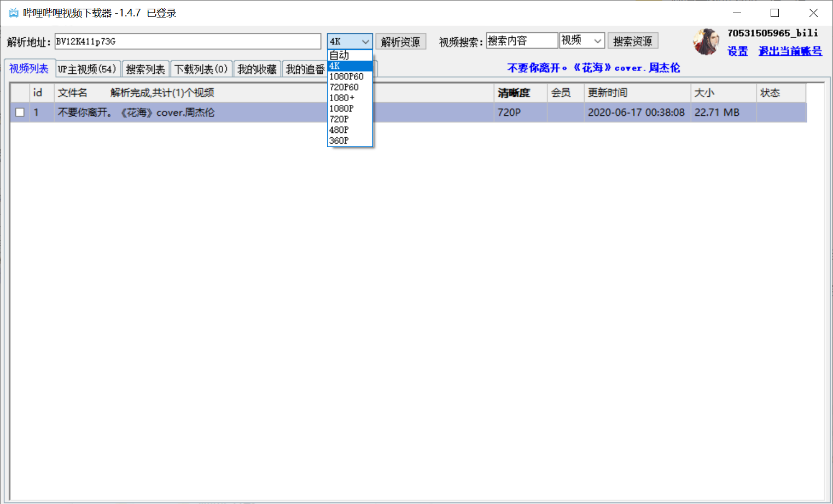Click the Bilibili downloader app icon in title bar
The image size is (833, 504).
click(13, 13)
